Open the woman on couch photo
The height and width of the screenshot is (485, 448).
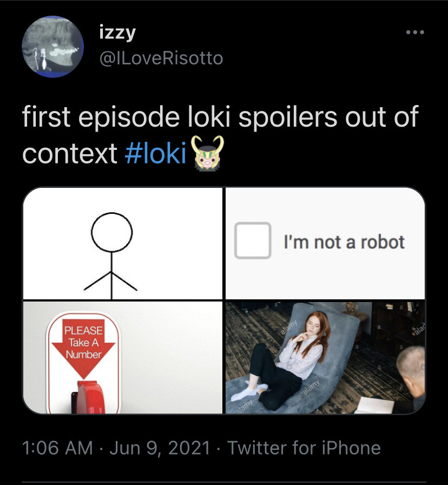pyautogui.click(x=325, y=358)
